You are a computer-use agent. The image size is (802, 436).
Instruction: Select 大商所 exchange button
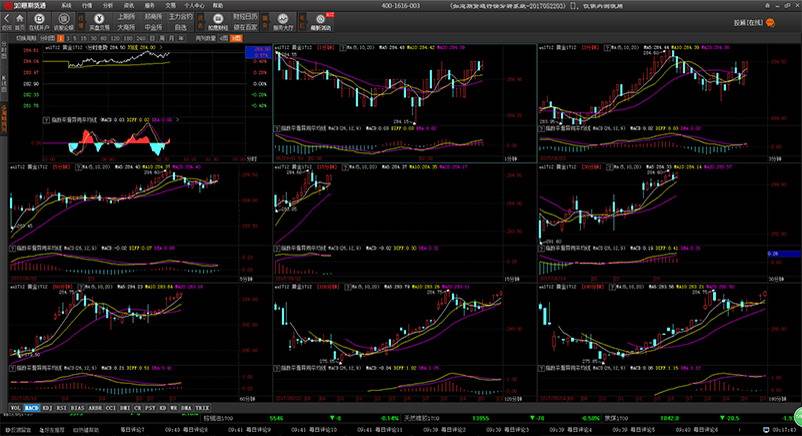126,27
